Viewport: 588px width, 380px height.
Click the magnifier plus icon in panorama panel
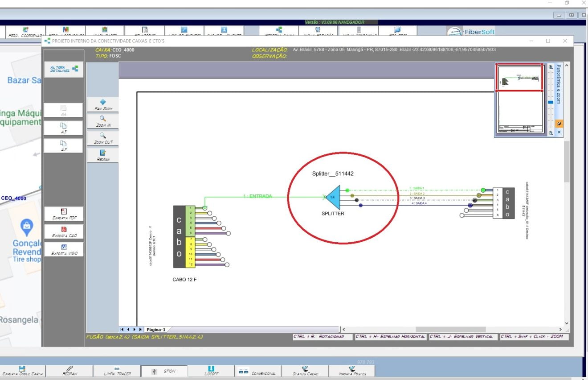pyautogui.click(x=551, y=67)
